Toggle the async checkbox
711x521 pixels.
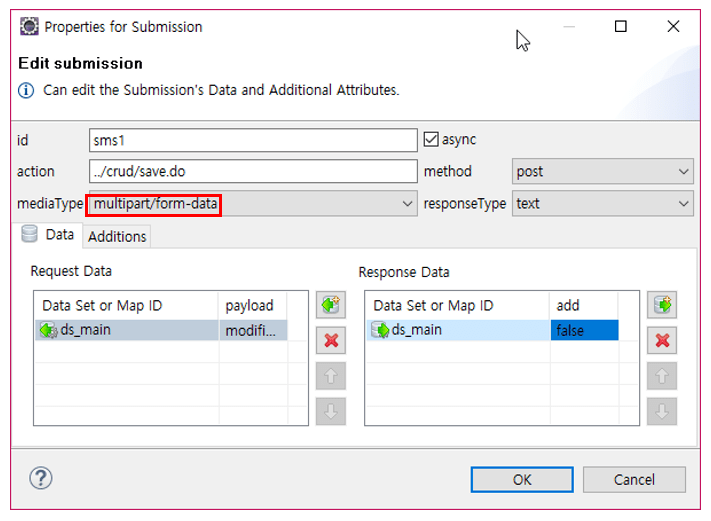click(432, 139)
